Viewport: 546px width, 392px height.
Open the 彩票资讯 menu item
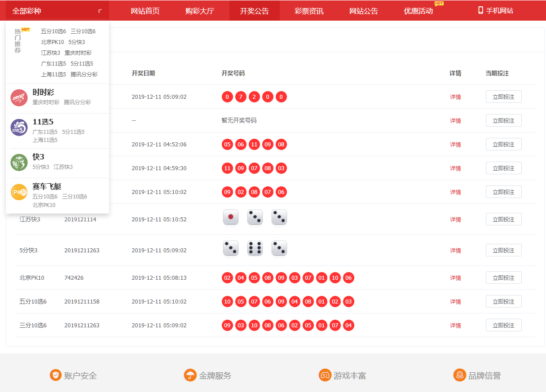coord(310,11)
